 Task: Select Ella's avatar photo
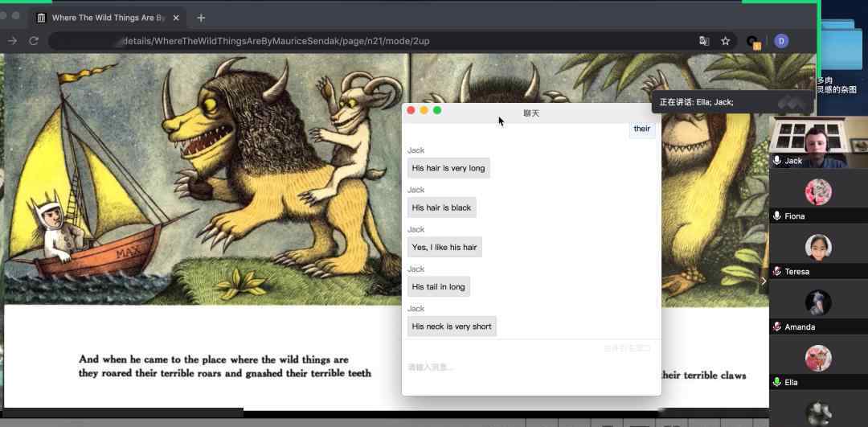coord(818,359)
